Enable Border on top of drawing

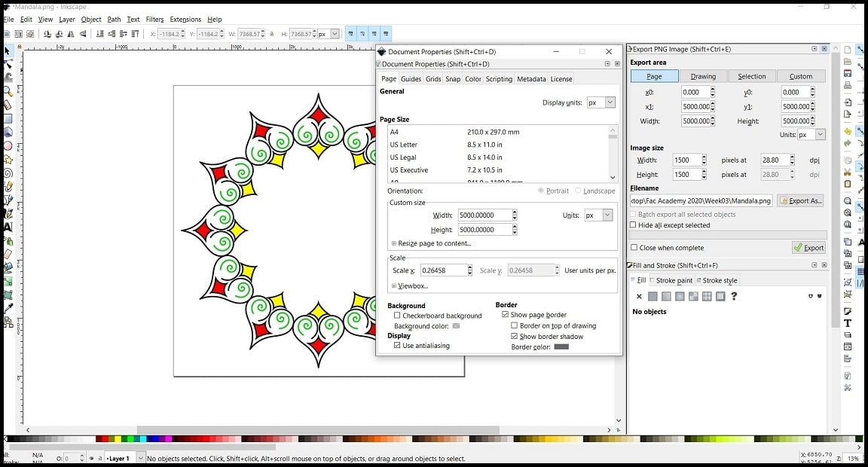pyautogui.click(x=515, y=325)
